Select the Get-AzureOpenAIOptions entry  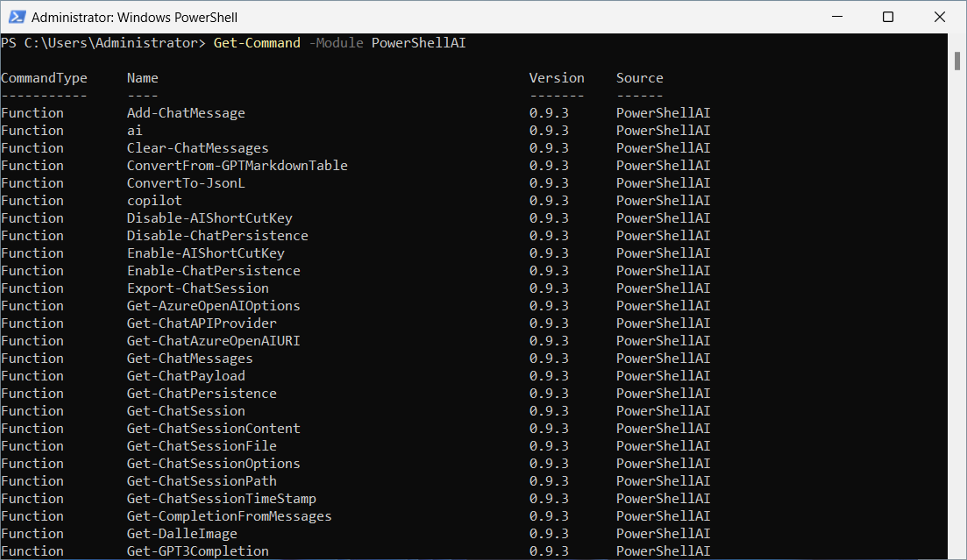click(213, 306)
